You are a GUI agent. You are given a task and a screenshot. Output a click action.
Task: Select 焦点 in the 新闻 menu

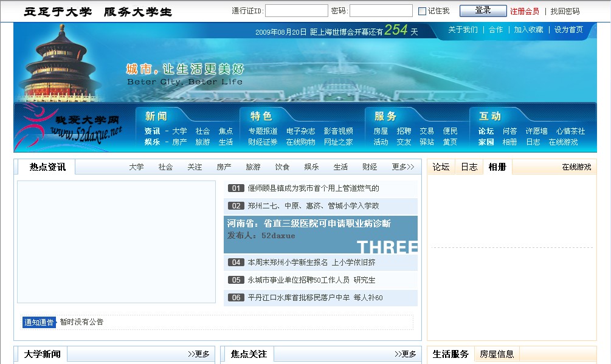pos(226,131)
